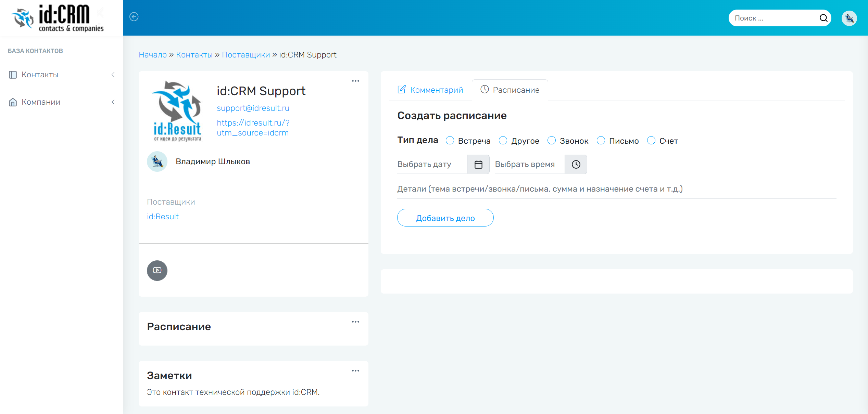This screenshot has width=868, height=414.
Task: Switch to the Комментарий tab
Action: point(430,90)
